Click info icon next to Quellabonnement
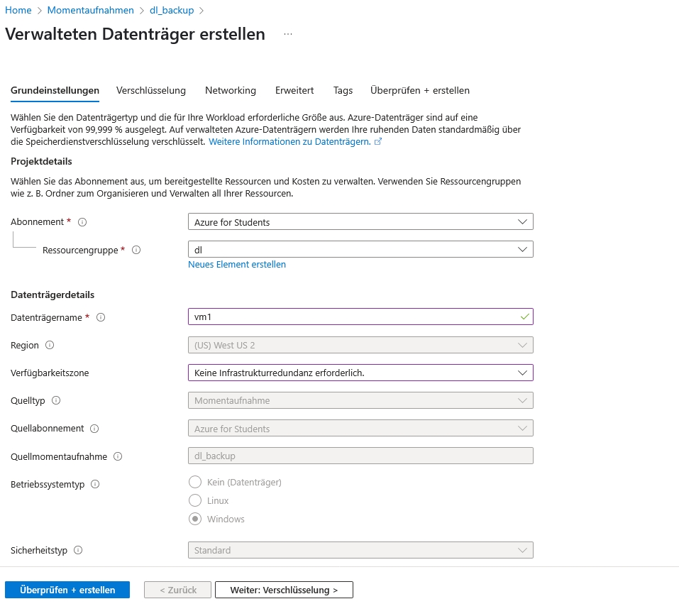 coord(94,429)
